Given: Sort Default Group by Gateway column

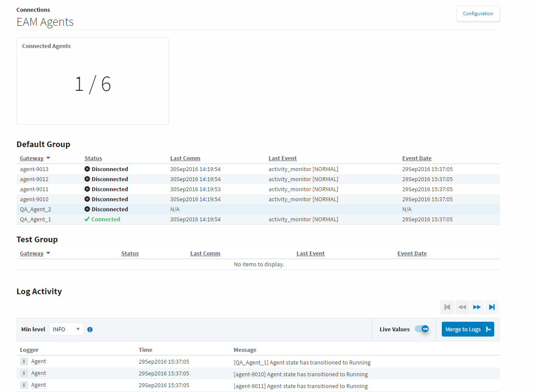Looking at the screenshot, I should tap(32, 158).
